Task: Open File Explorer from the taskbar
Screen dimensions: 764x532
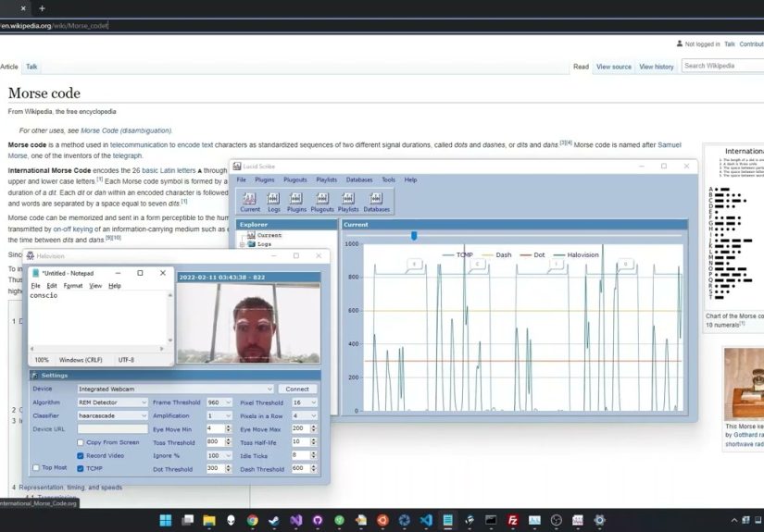Action: pos(209,520)
